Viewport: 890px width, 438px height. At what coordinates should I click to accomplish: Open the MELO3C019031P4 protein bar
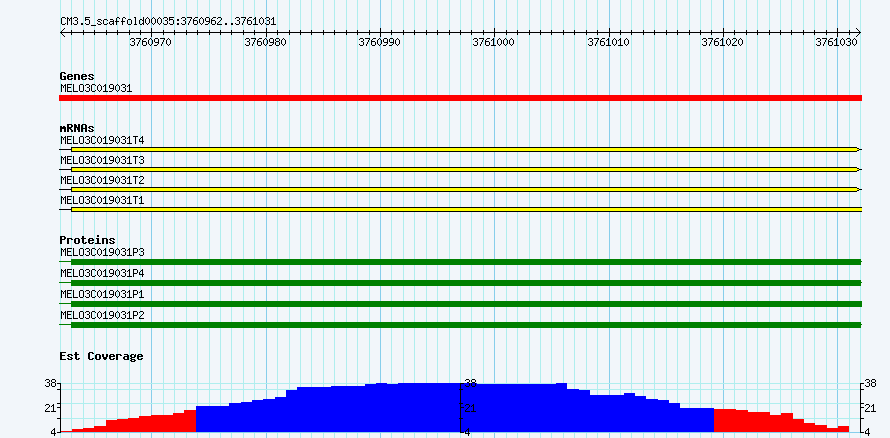pyautogui.click(x=460, y=283)
